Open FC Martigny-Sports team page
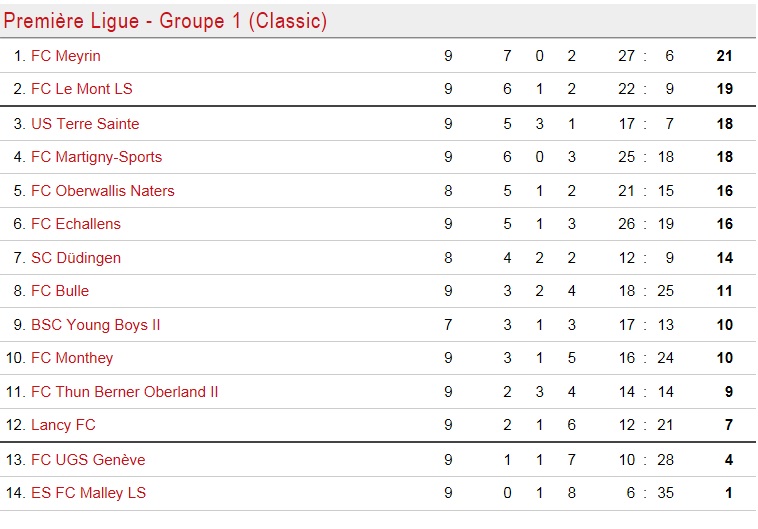Viewport: 758px width, 529px height. point(96,157)
